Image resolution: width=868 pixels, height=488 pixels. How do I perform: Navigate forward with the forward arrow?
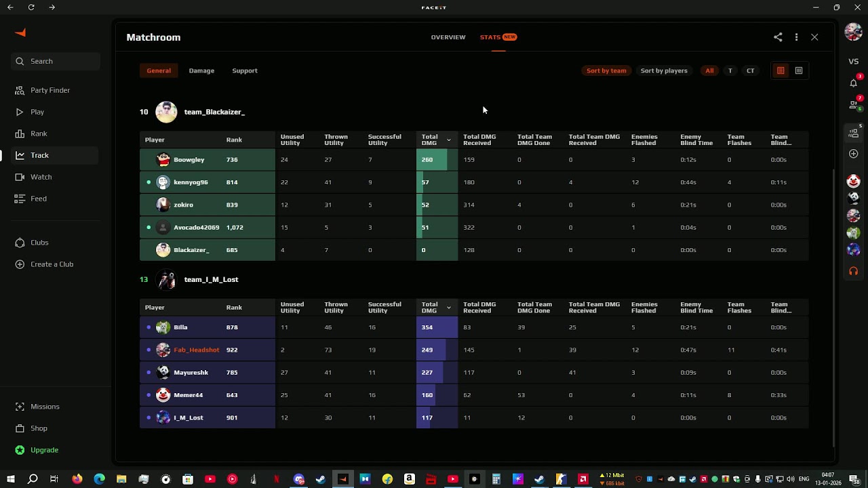pos(52,7)
